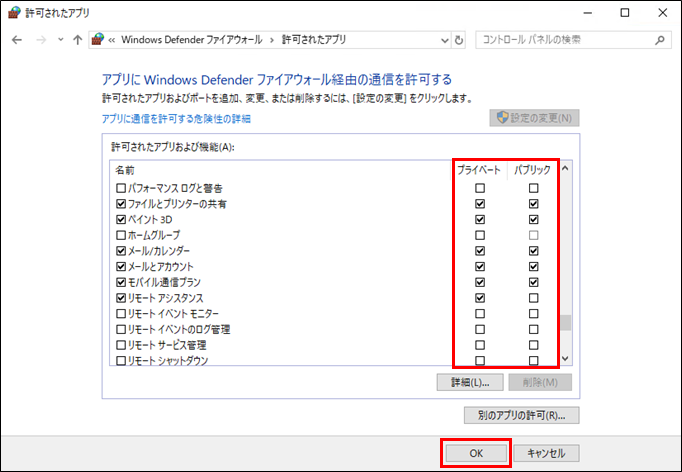Screen dimensions: 682x472
Task: Maximize the 許可されたアプリ window
Action: [x=625, y=13]
